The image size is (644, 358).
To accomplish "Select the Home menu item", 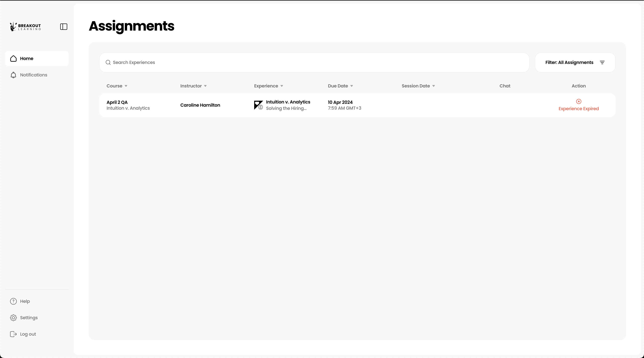I will [37, 59].
